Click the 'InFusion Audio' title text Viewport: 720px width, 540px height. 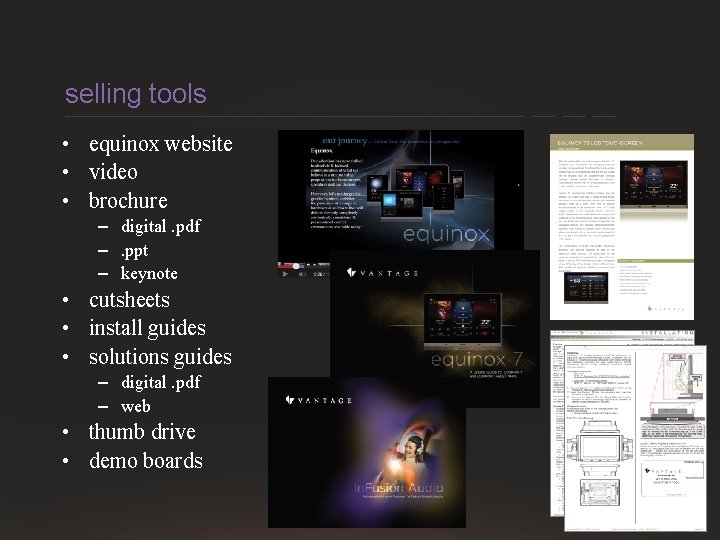tap(399, 487)
